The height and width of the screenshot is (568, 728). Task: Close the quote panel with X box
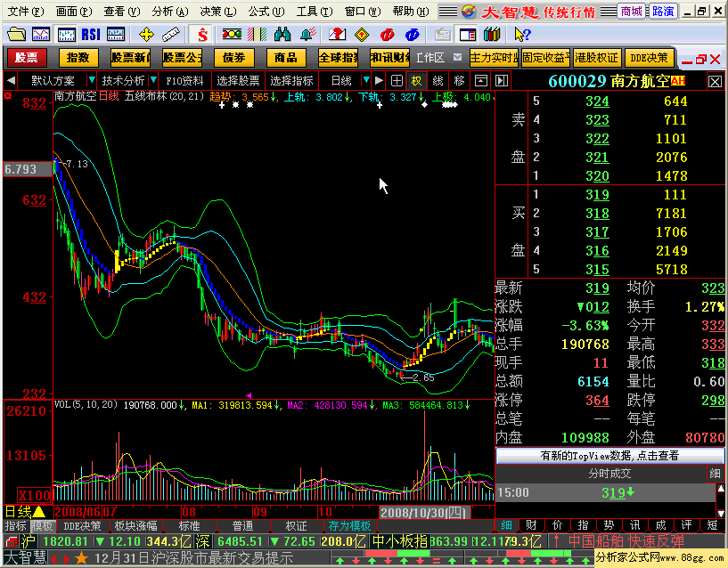pyautogui.click(x=715, y=82)
